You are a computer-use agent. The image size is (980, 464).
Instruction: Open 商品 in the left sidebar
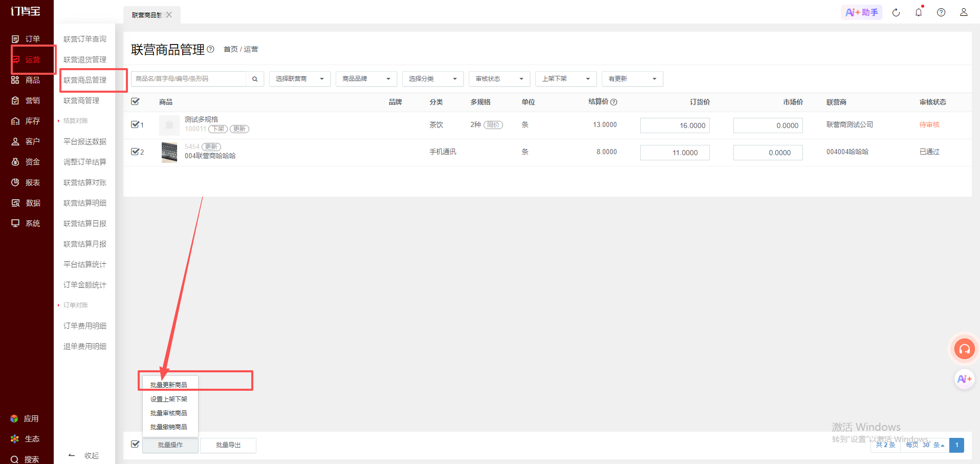[x=27, y=80]
